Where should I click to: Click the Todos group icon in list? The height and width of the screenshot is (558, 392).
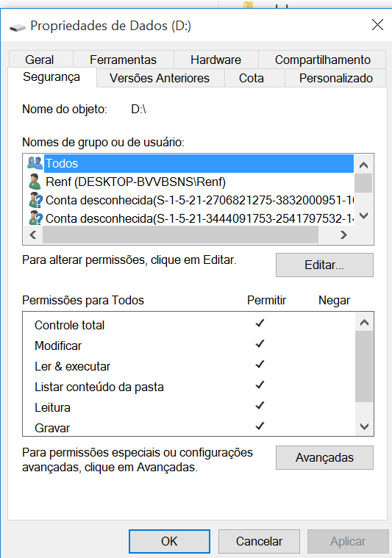pos(35,163)
